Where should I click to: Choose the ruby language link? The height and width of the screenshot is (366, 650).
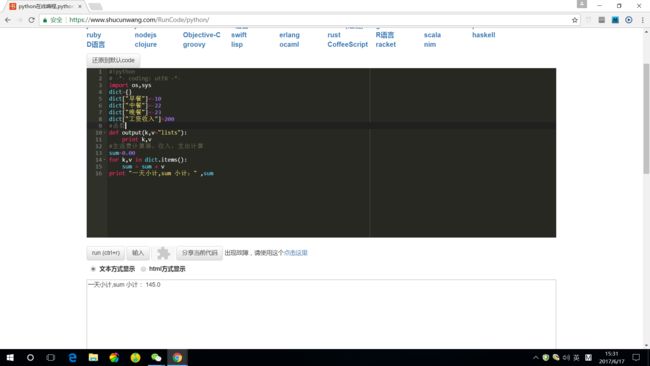94,35
